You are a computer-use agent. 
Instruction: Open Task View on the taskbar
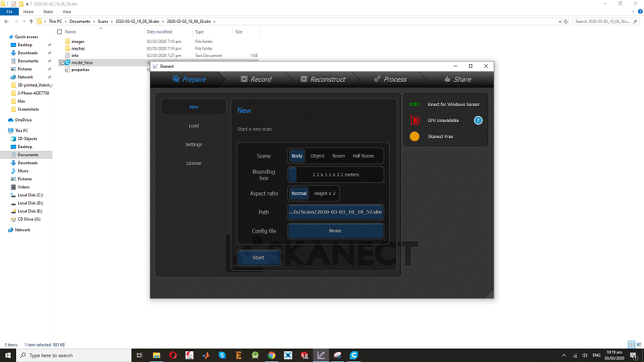140,355
